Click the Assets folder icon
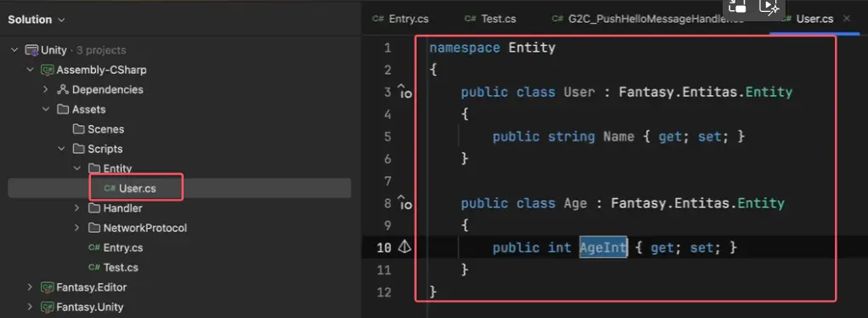The height and width of the screenshot is (318, 868). click(63, 110)
